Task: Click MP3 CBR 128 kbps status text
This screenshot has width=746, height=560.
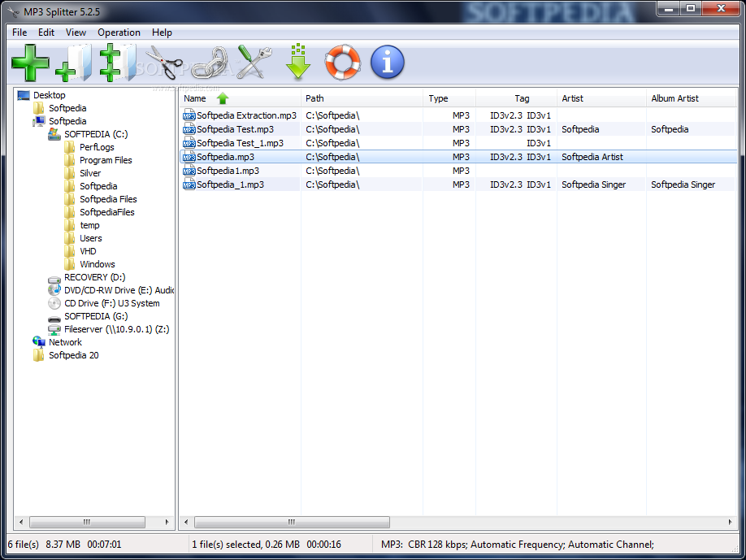Action: tap(517, 545)
